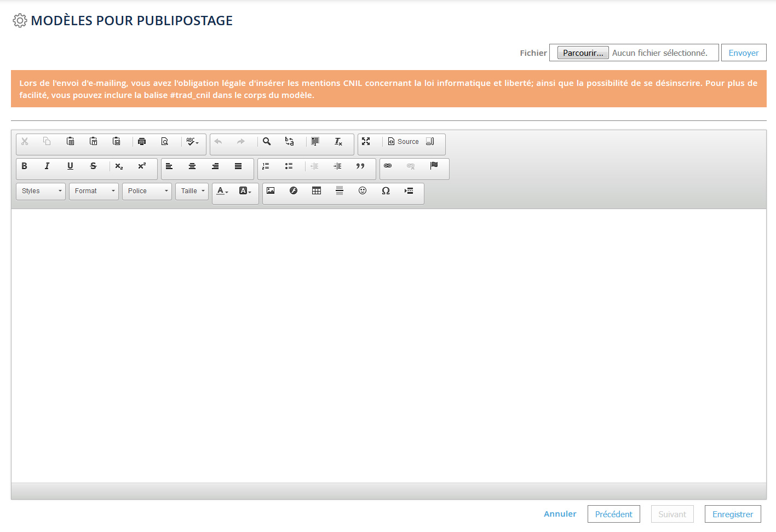776x532 pixels.
Task: Toggle bold formatting in the editor
Action: [24, 166]
